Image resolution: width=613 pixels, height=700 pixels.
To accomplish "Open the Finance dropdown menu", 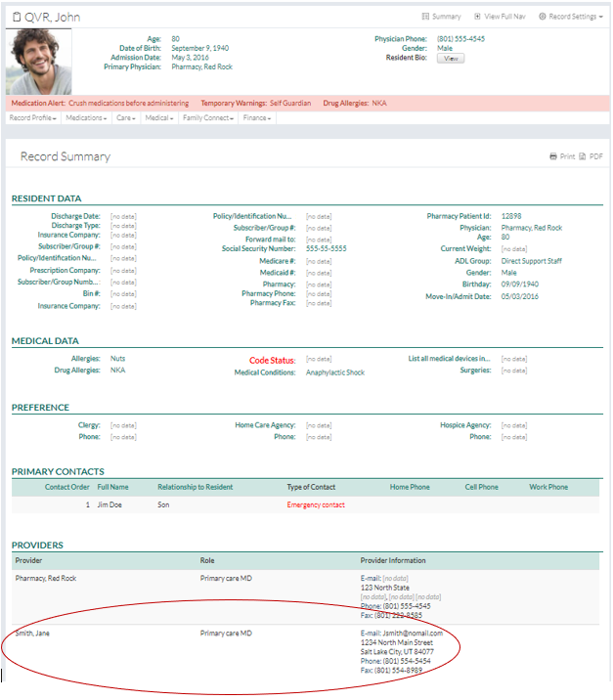I will coord(256,118).
